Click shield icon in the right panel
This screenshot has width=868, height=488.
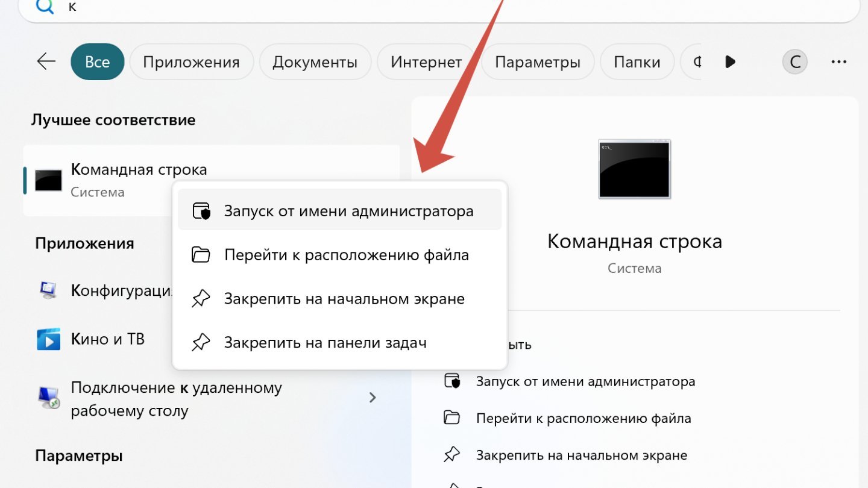452,381
